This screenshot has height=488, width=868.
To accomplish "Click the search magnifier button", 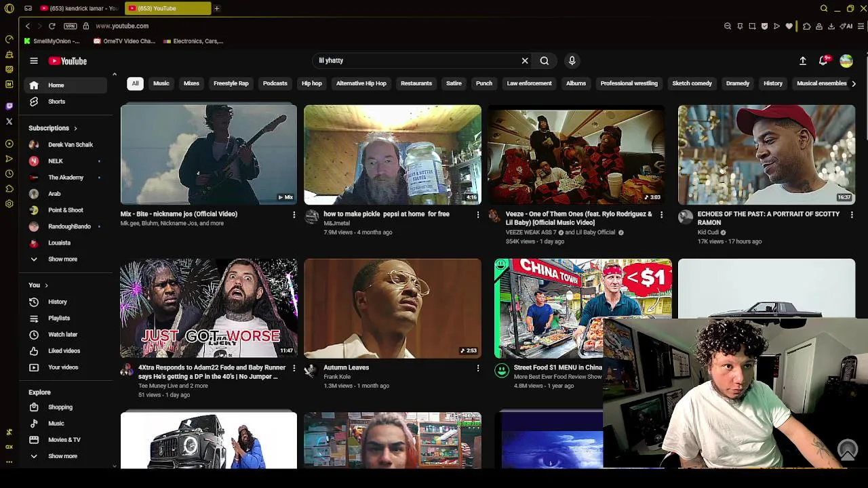I will [545, 61].
